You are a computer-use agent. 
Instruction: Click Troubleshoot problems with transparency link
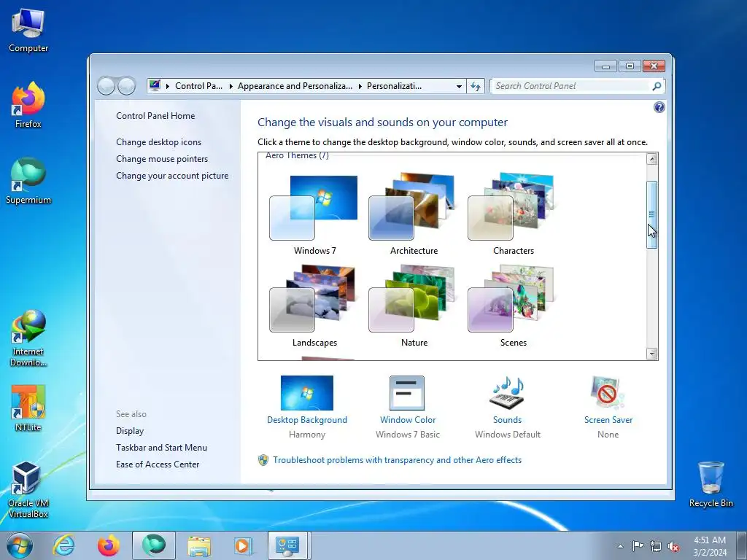(x=397, y=460)
